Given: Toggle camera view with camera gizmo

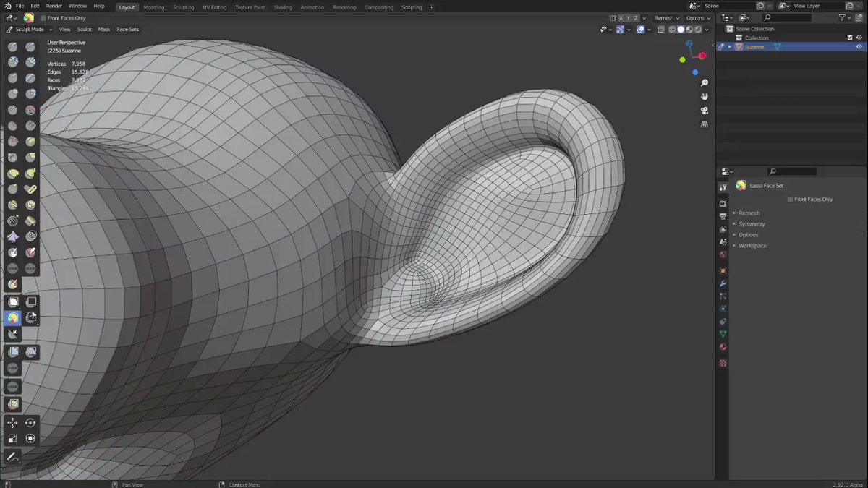Looking at the screenshot, I should click(x=704, y=111).
